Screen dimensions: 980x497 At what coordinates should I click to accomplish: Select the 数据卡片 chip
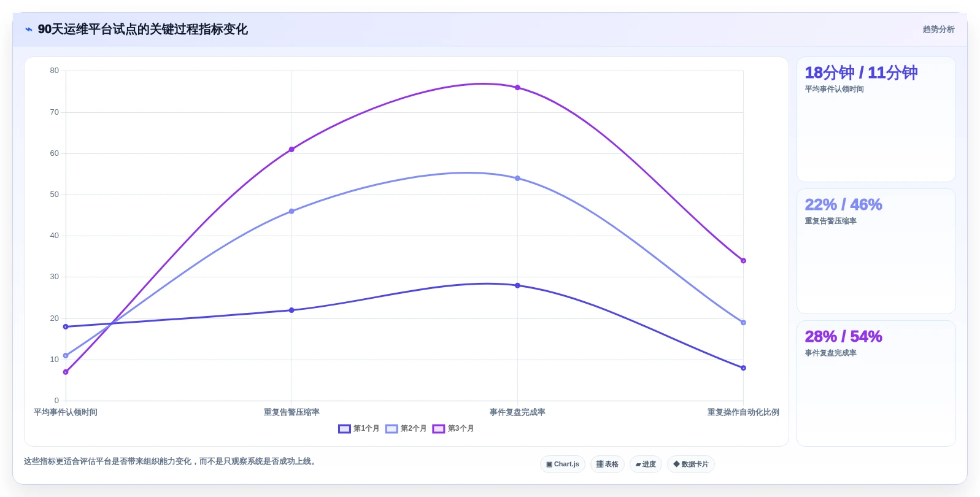pyautogui.click(x=691, y=464)
